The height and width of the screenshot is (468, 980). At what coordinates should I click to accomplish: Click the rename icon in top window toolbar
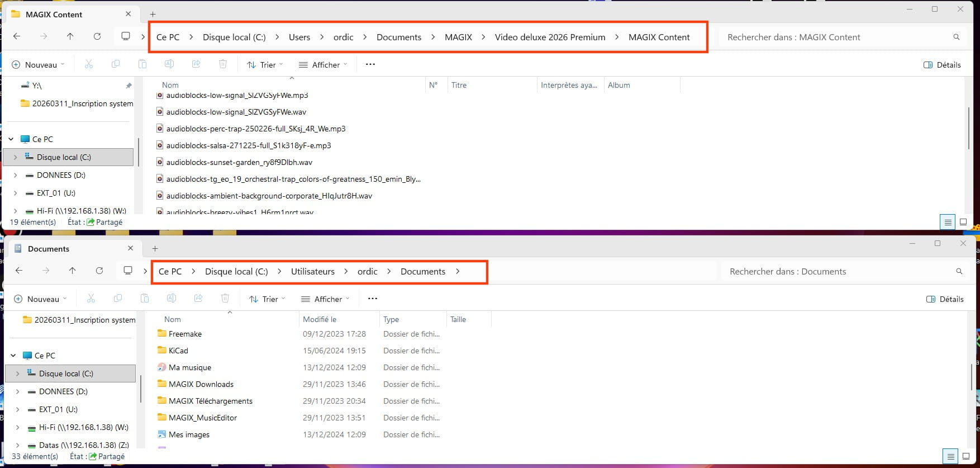pyautogui.click(x=169, y=64)
